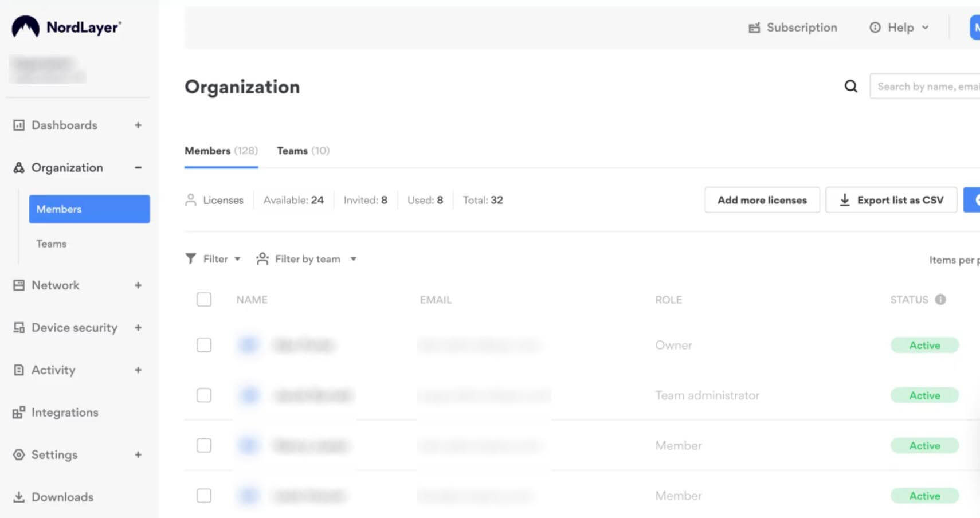Screen dimensions: 980x518
Task: Click the Subscription icon in top bar
Action: (754, 28)
